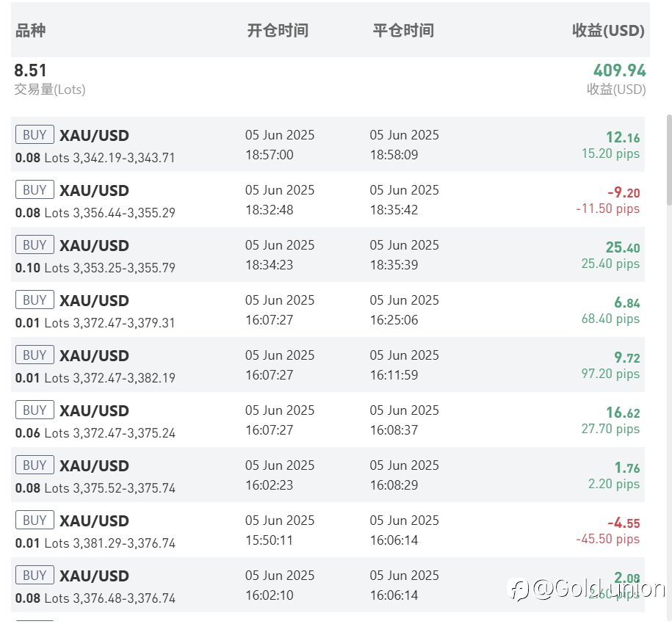672x624 pixels.
Task: Click -45.50 pips value
Action: [x=607, y=539]
